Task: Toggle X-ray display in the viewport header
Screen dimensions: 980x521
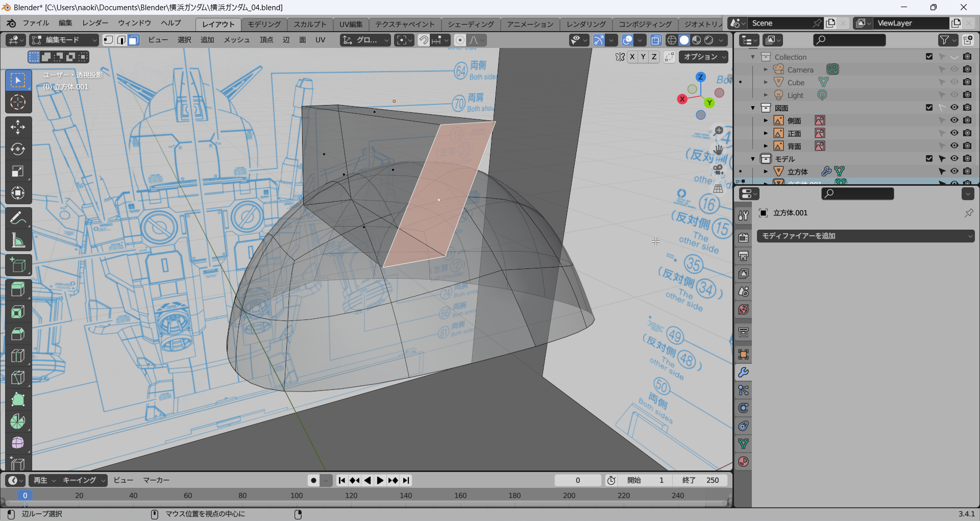Action: tap(656, 40)
